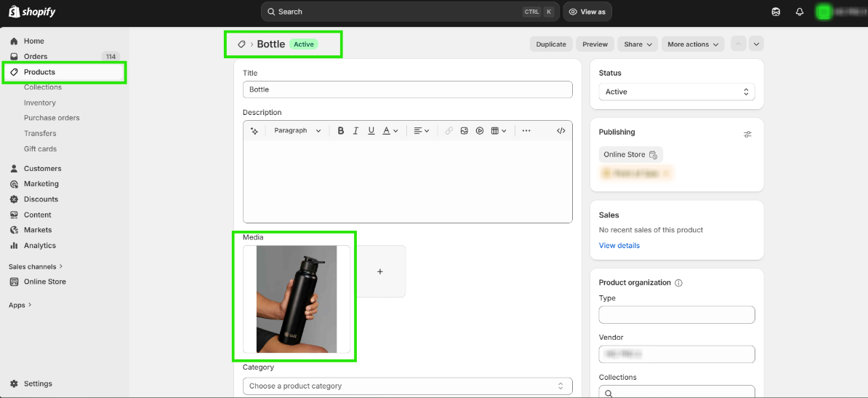868x398 pixels.
Task: Click the Duplicate button
Action: (551, 44)
